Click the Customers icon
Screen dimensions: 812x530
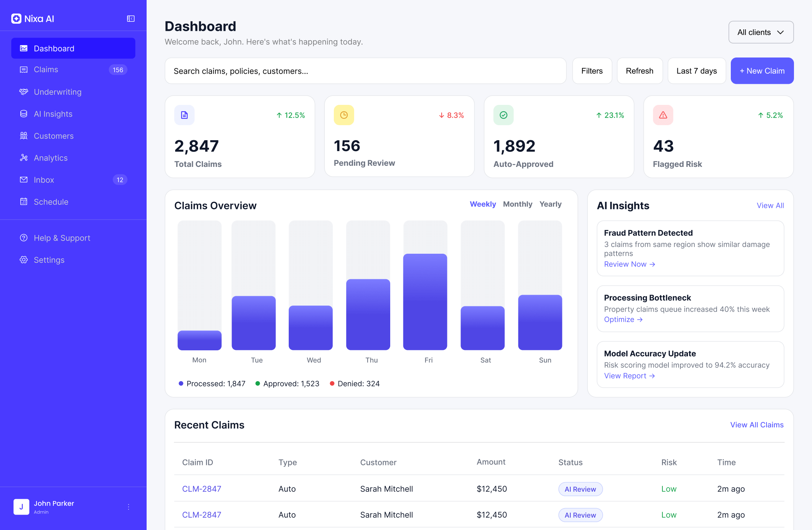click(24, 136)
